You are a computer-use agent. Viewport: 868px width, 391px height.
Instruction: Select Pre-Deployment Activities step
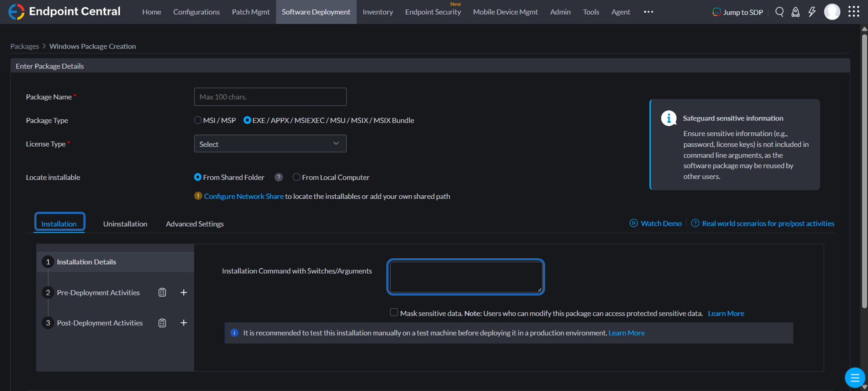coord(99,292)
